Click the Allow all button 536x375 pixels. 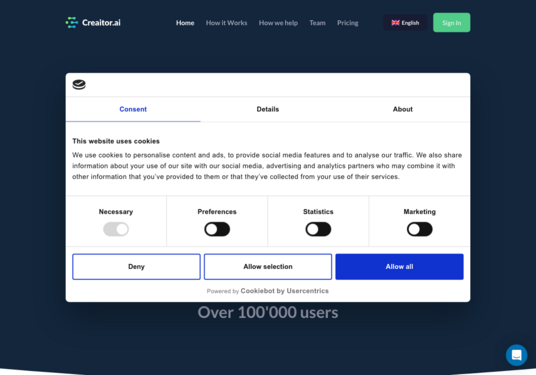point(399,267)
